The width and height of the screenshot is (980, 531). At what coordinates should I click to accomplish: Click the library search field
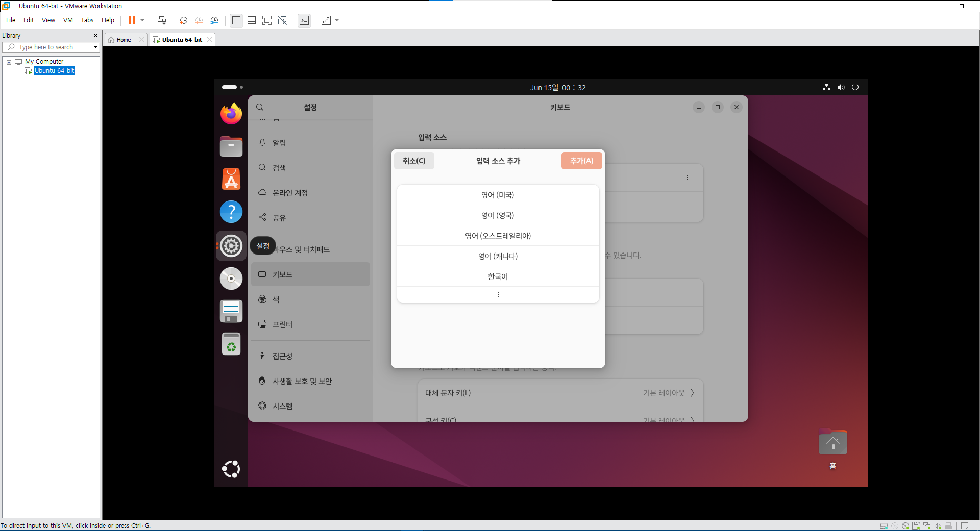coord(51,47)
